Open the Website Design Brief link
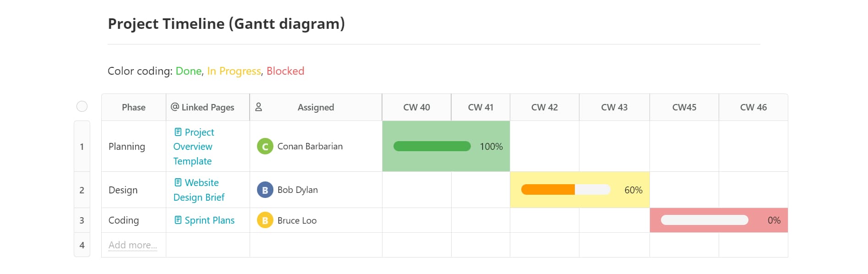Screen dimensions: 868x274 (199, 190)
